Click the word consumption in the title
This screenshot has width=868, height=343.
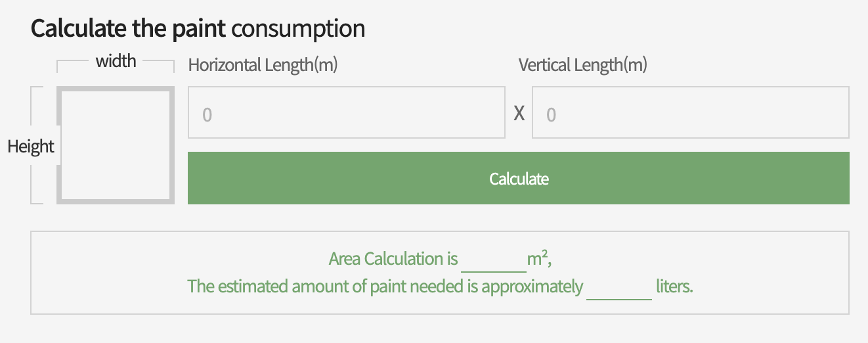pyautogui.click(x=298, y=29)
